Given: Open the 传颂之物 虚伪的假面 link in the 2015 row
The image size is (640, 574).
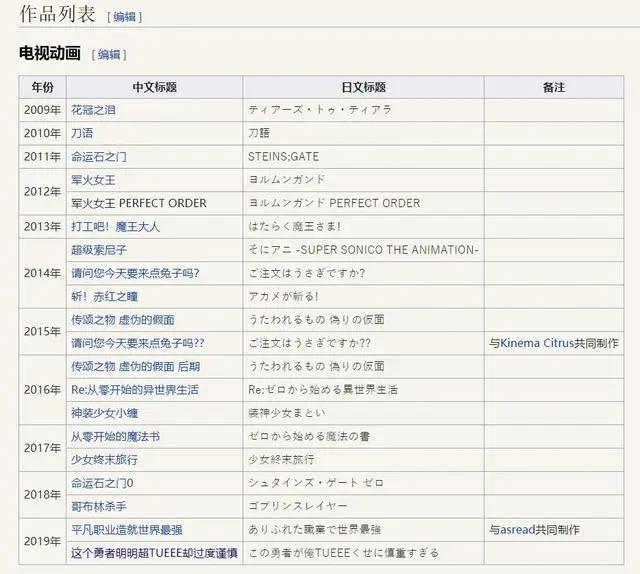Looking at the screenshot, I should point(123,320).
